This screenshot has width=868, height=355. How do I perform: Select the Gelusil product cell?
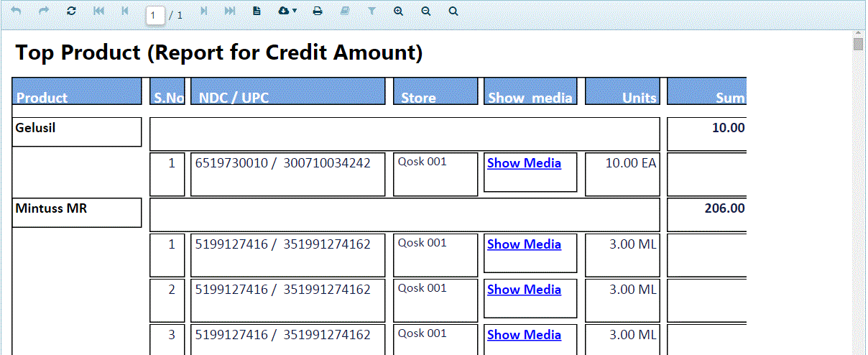coord(77,132)
